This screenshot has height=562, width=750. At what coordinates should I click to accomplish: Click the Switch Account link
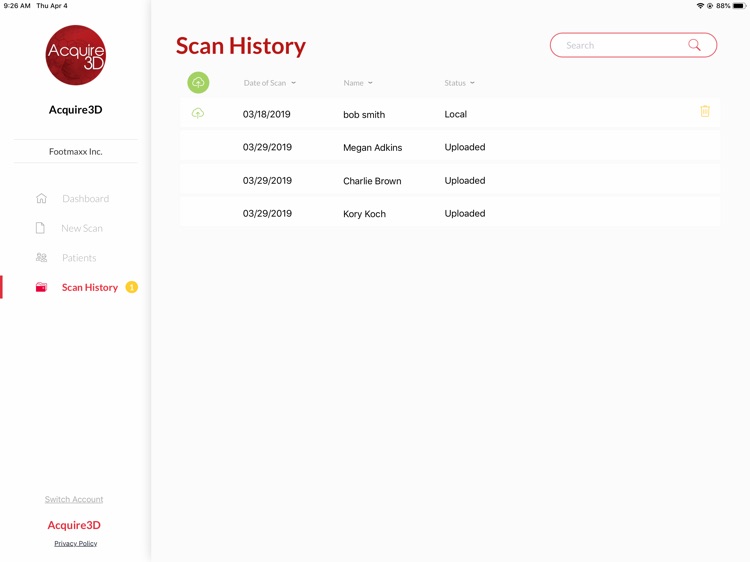coord(74,499)
